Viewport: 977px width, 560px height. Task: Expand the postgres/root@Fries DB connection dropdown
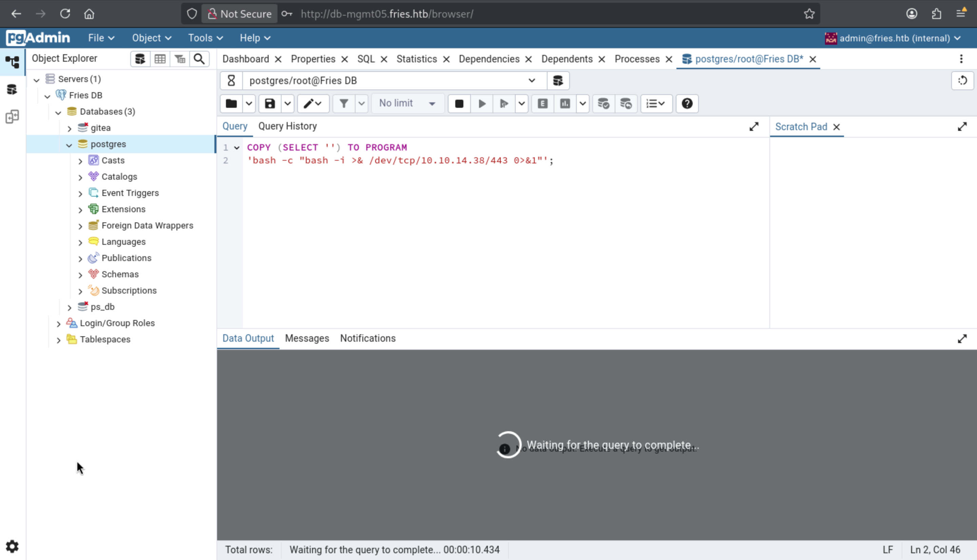(531, 81)
